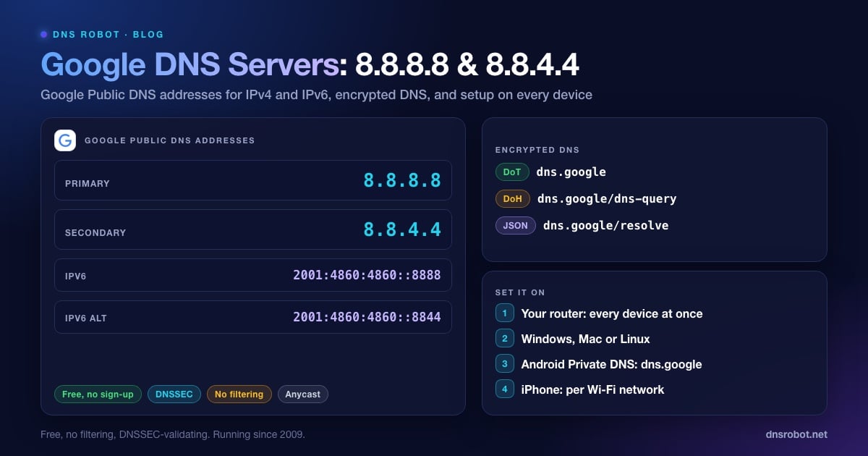Click 'GOOGLE PUBLIC DNS ADDRESSES' heading
The width and height of the screenshot is (868, 456).
point(170,140)
